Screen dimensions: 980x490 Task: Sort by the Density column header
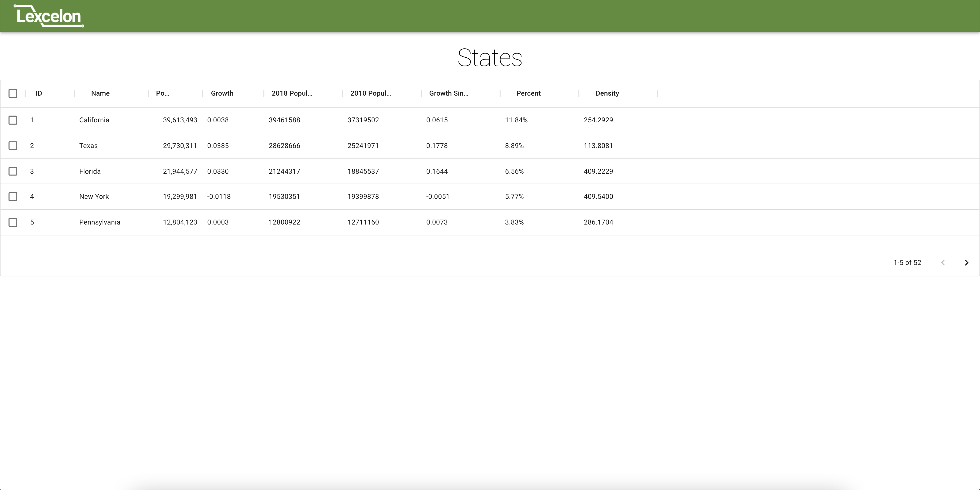pyautogui.click(x=607, y=93)
